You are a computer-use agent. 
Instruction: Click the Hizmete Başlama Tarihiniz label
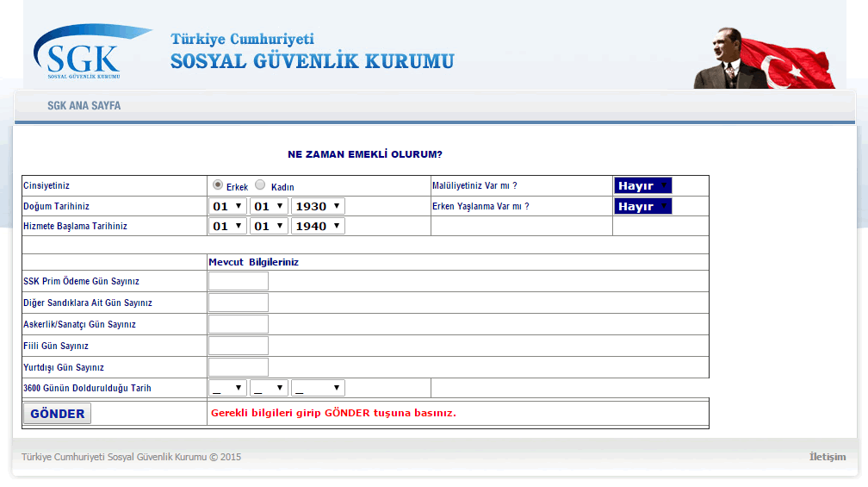pyautogui.click(x=75, y=226)
